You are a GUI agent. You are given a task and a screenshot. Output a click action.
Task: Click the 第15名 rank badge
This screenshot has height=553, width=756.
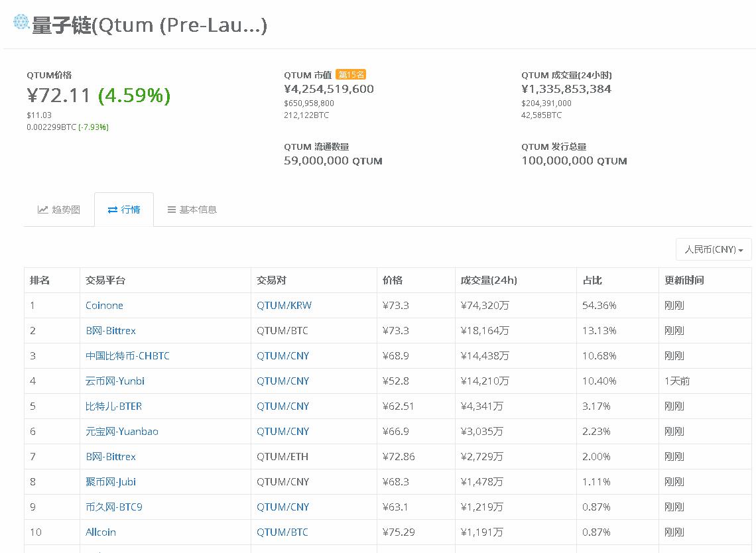[x=351, y=75]
